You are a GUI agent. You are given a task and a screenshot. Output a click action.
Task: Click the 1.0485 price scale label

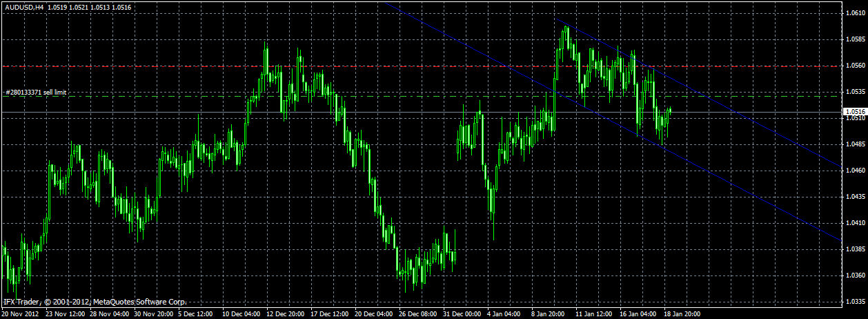pyautogui.click(x=854, y=144)
